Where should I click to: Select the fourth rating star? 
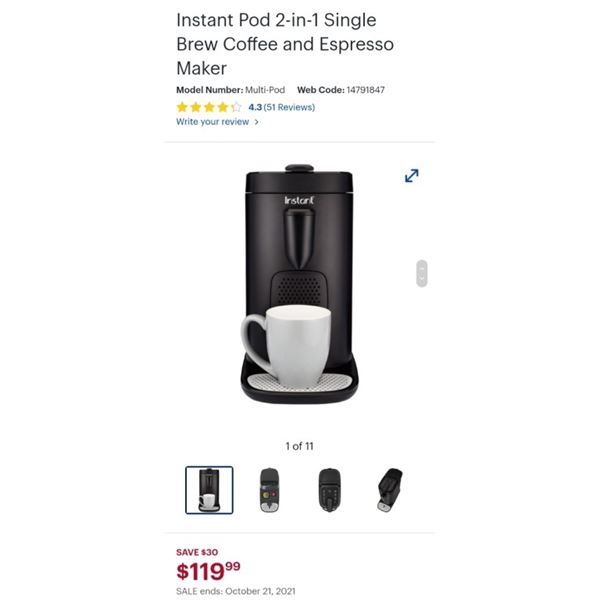click(222, 107)
